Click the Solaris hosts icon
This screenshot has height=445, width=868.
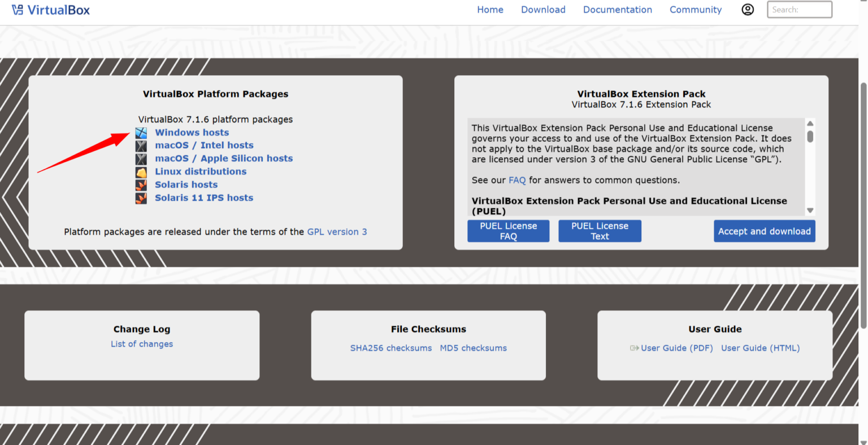coord(141,185)
